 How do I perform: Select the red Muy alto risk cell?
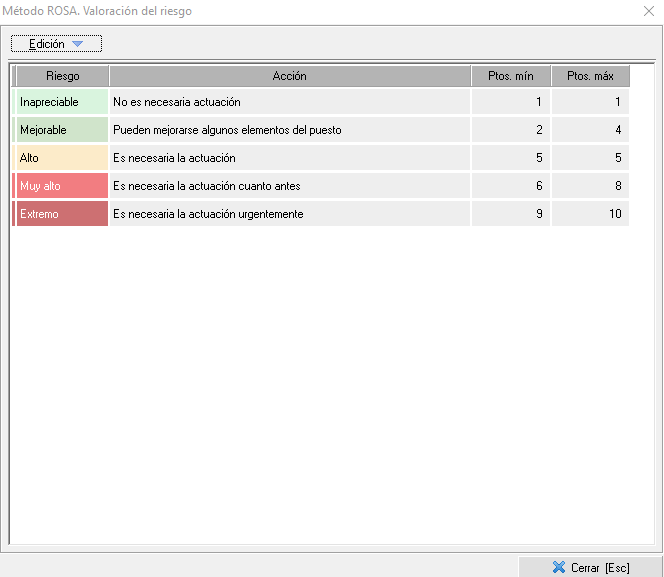pos(62,186)
